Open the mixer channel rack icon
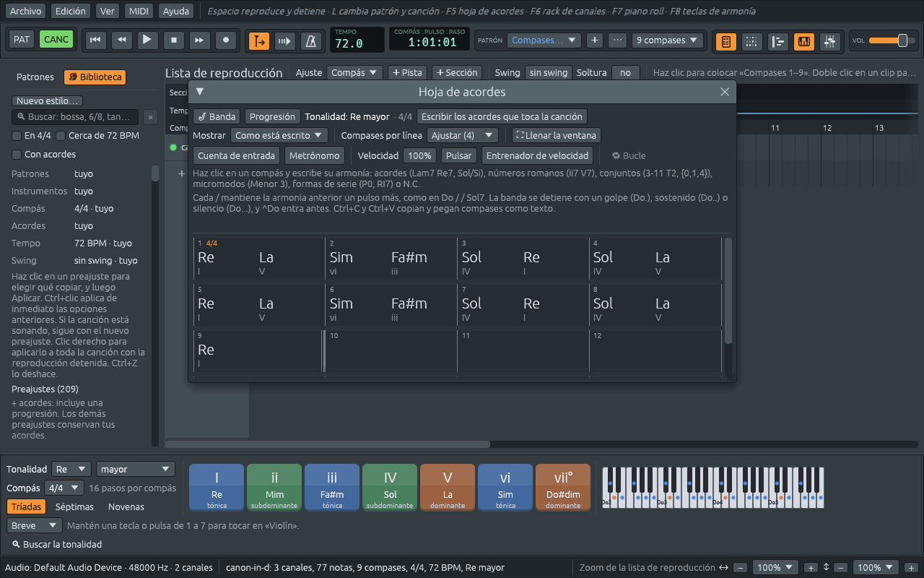The image size is (924, 578). (x=830, y=41)
